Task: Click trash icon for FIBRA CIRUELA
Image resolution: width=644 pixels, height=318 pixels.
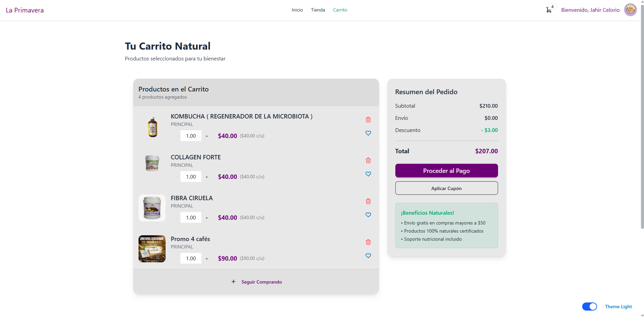Action: tap(368, 201)
